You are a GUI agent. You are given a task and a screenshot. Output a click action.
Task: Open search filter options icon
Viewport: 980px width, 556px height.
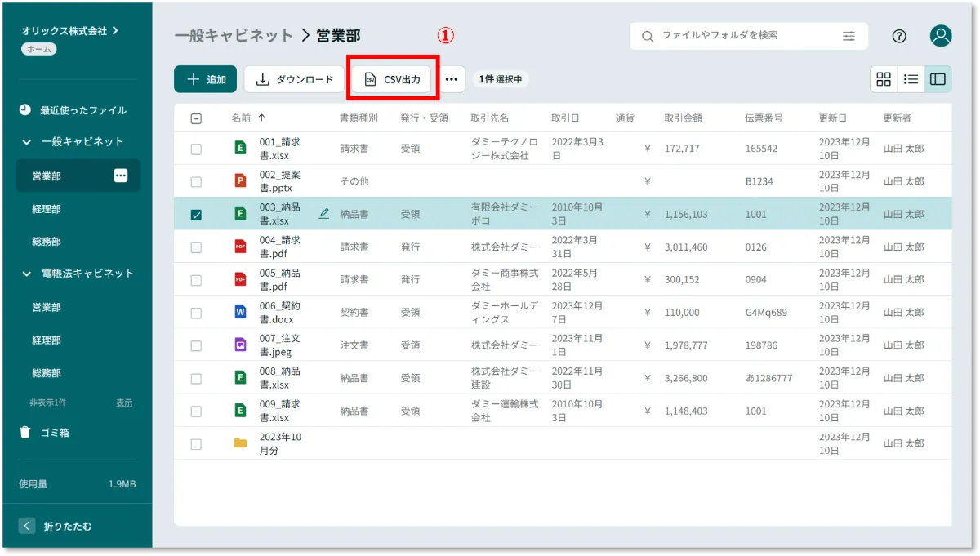coord(849,36)
